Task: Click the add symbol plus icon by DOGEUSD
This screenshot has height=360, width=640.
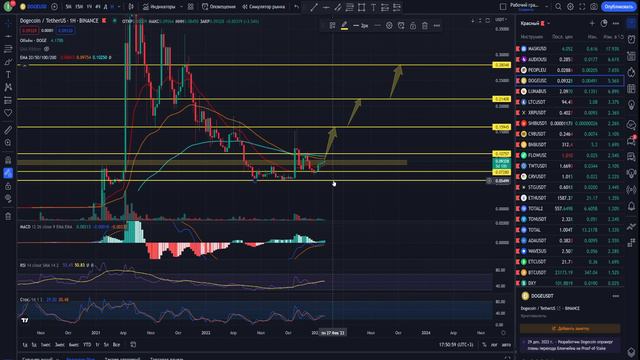Action: point(54,7)
